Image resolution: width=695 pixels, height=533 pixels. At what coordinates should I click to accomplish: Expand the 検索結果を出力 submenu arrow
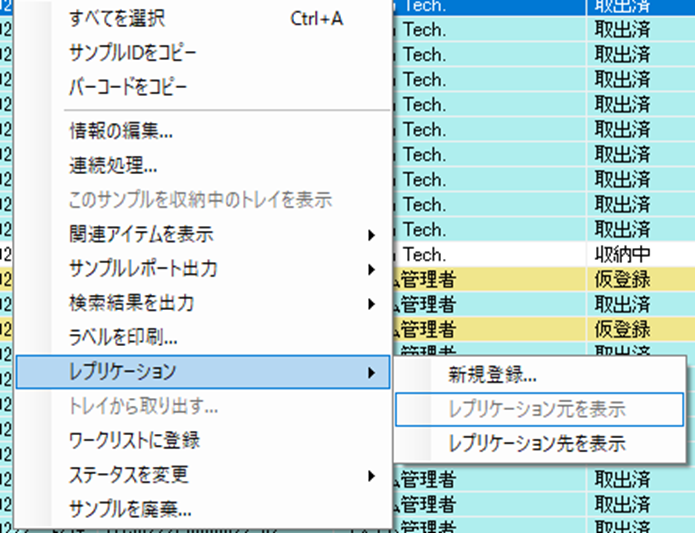tap(372, 303)
